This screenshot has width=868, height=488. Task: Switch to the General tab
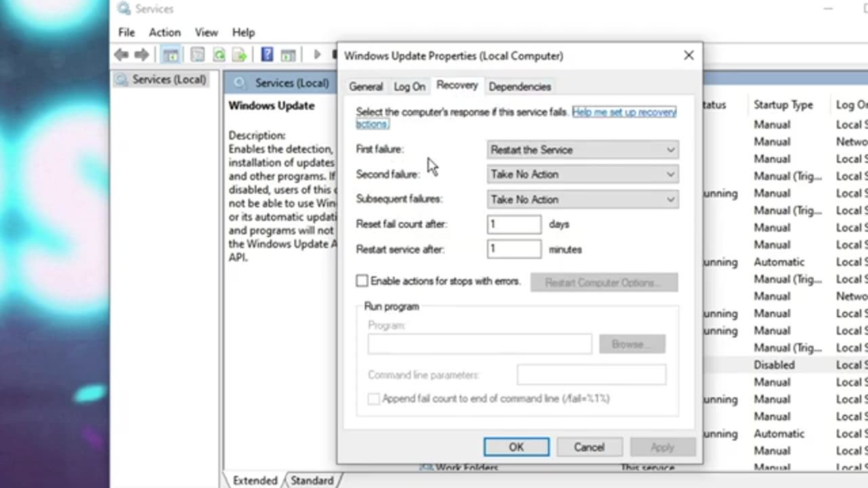point(366,87)
